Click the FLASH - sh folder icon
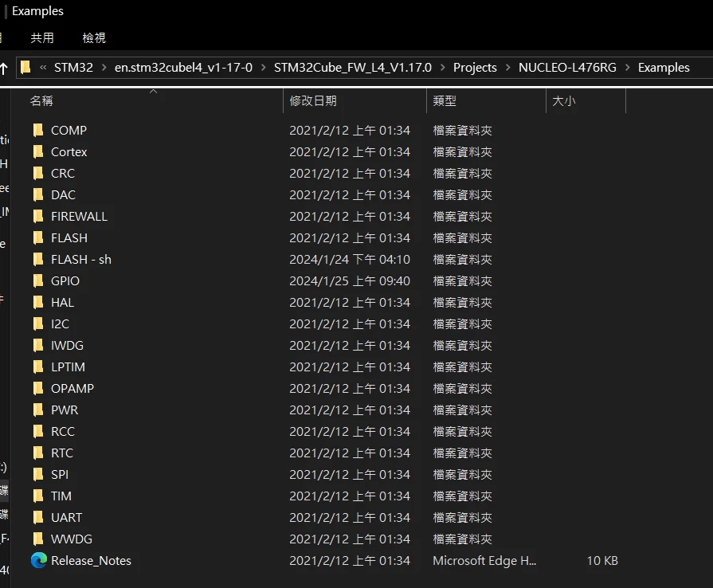Image resolution: width=713 pixels, height=588 pixels. tap(38, 259)
